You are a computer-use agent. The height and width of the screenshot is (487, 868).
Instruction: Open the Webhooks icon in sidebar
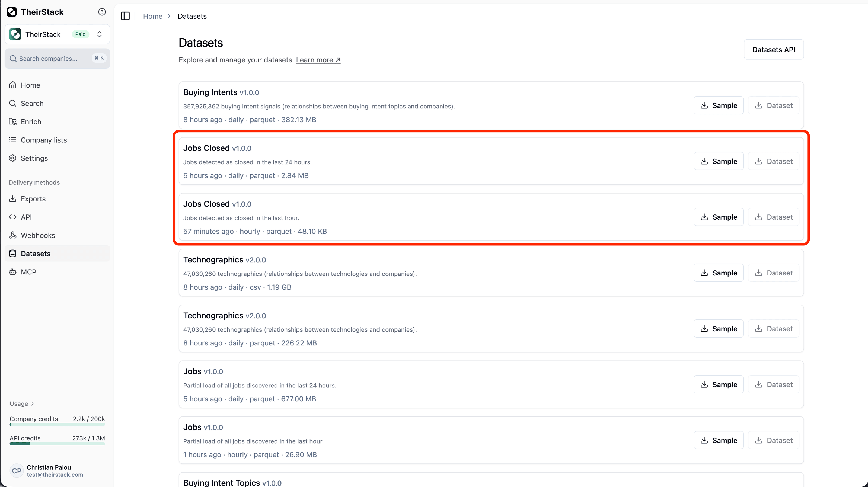pos(13,235)
